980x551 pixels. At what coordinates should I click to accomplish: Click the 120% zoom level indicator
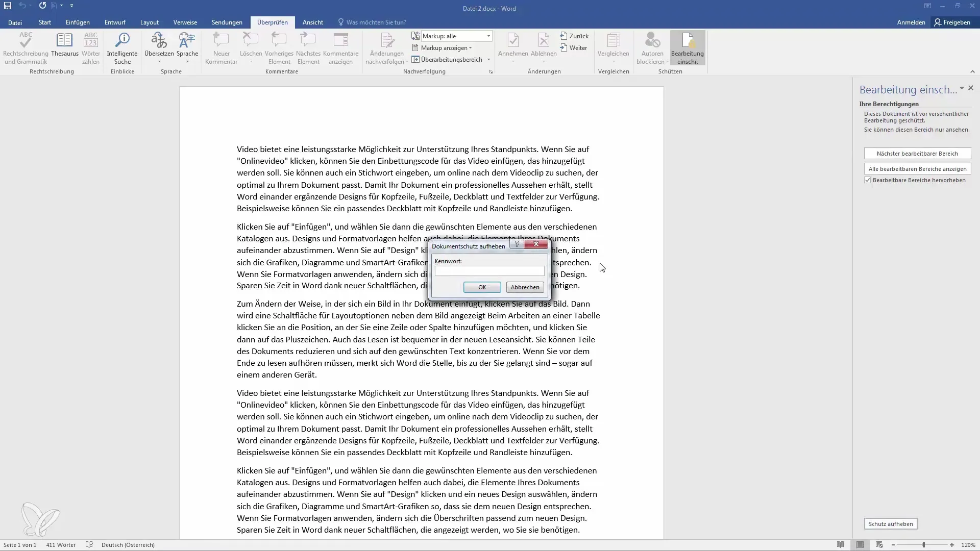pyautogui.click(x=968, y=545)
